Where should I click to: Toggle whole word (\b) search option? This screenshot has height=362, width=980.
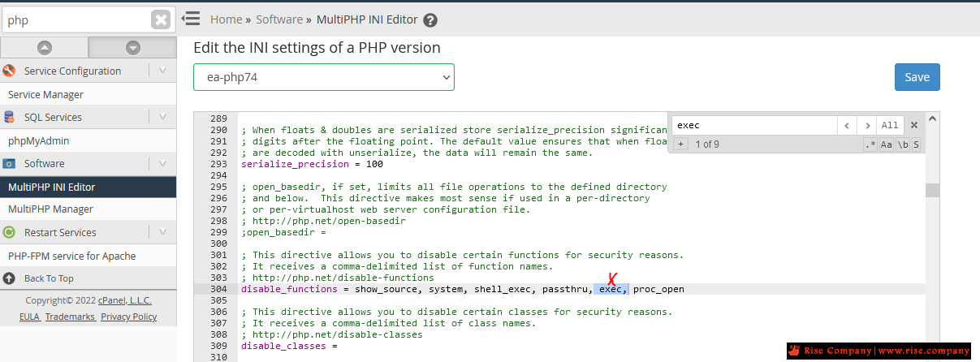coord(902,144)
